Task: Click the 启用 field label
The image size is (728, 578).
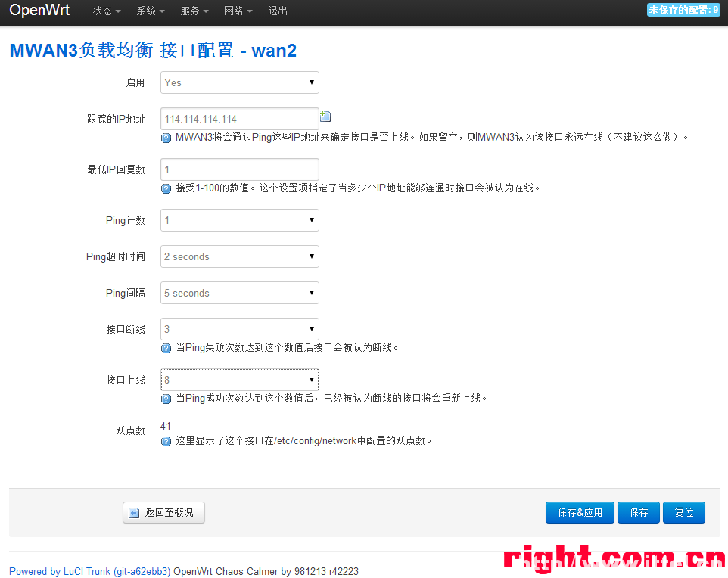Action: [x=135, y=83]
